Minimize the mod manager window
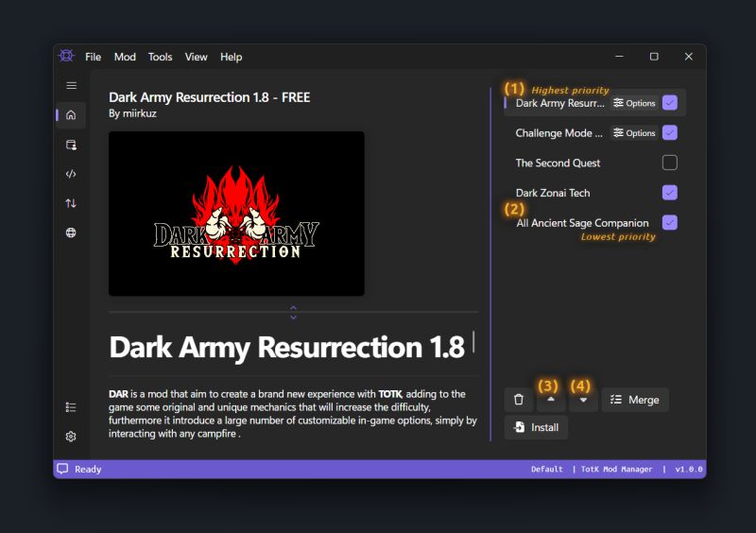Viewport: 756px width, 533px height. tap(620, 57)
